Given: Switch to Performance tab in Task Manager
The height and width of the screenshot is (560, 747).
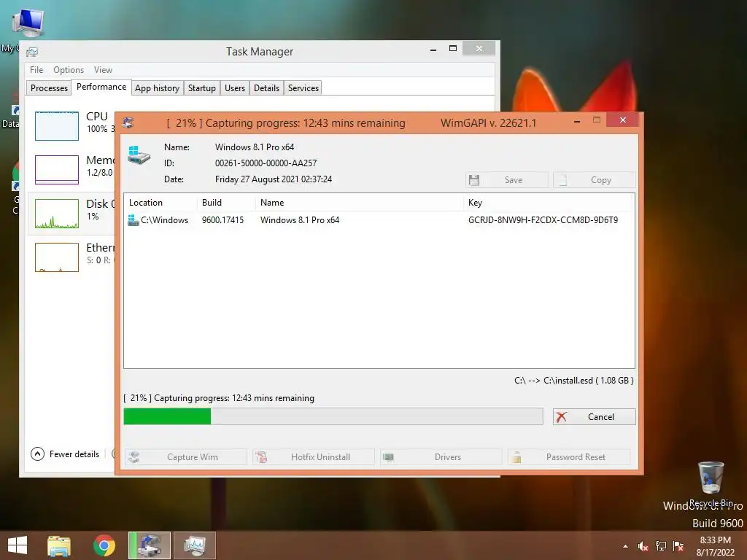Looking at the screenshot, I should 101,87.
